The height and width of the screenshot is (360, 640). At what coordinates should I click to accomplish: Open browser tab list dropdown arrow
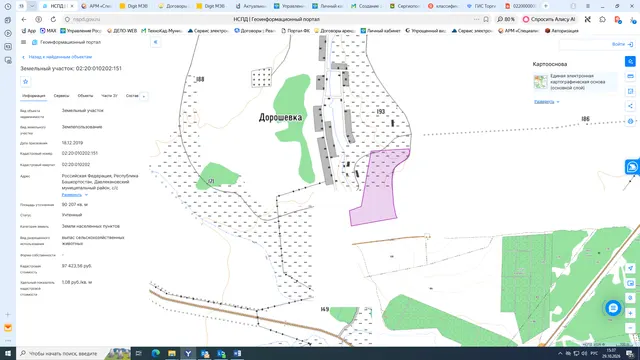point(32,6)
